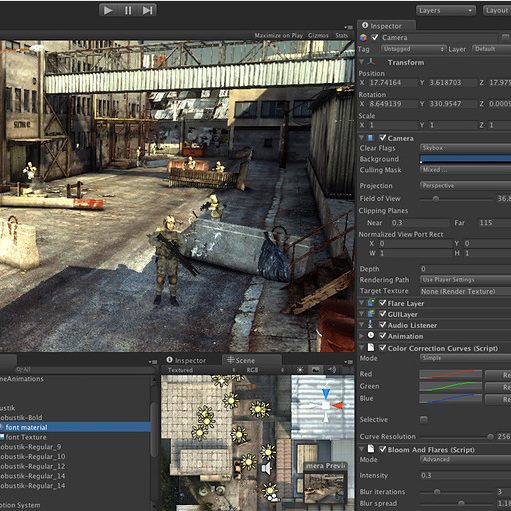Select the font material asset
The height and width of the screenshot is (511, 511).
coord(75,427)
